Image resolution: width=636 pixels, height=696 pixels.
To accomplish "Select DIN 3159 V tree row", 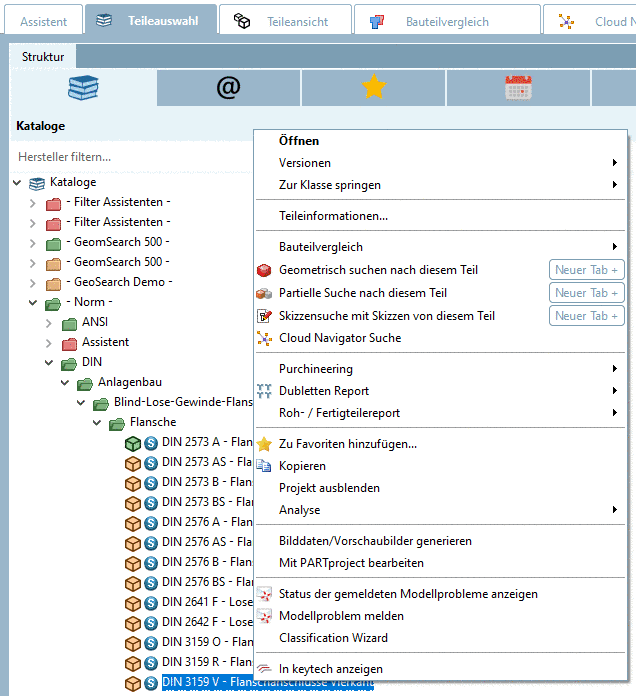I will pos(268,682).
